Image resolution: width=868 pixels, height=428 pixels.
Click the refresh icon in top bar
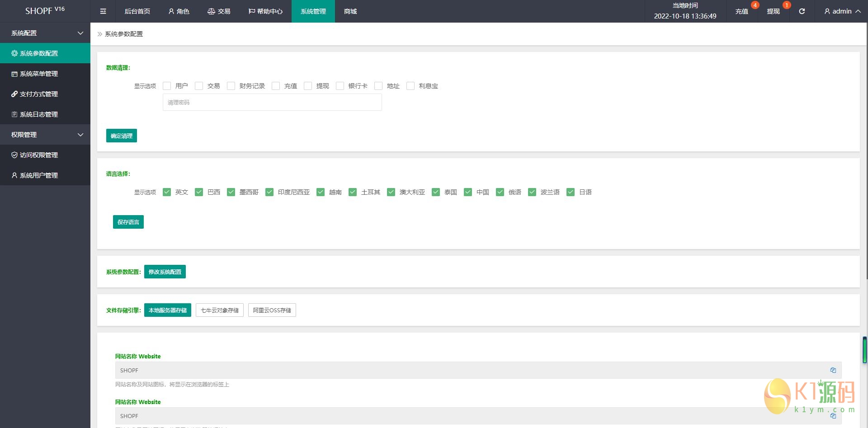pyautogui.click(x=802, y=11)
